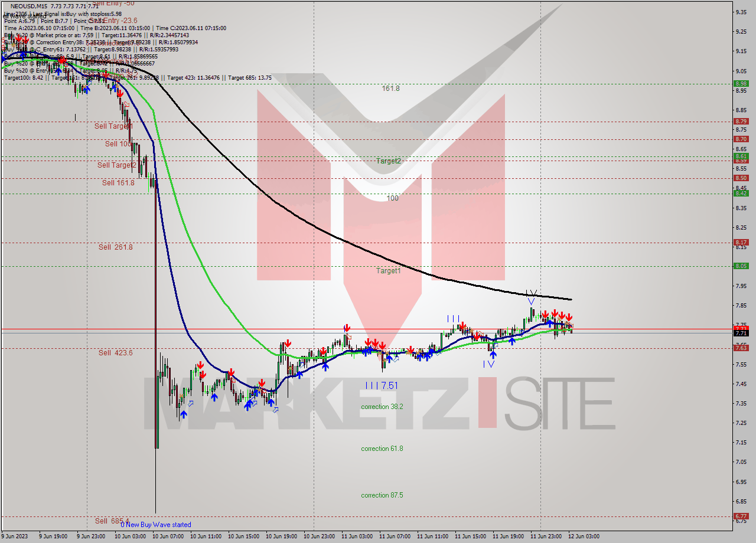Click the green 8.05 price tag
Image resolution: width=756 pixels, height=543 pixels.
point(741,266)
